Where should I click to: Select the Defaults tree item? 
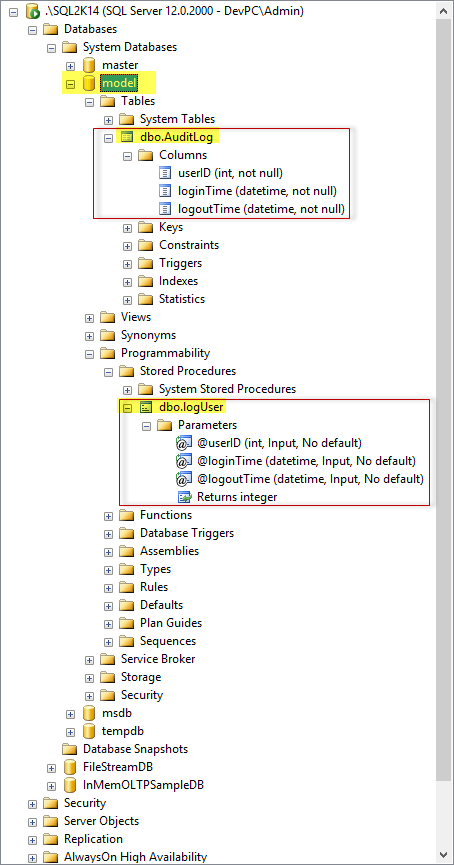[162, 605]
